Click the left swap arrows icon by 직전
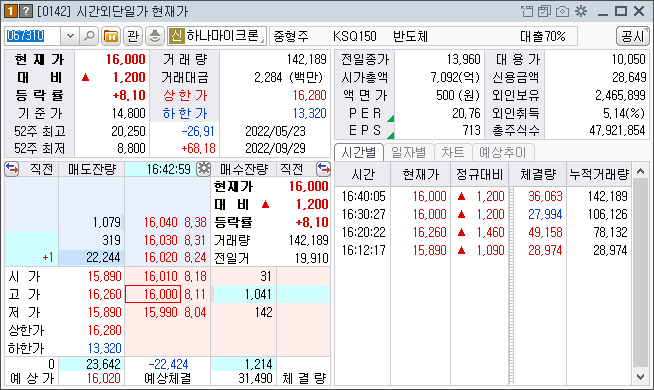The width and height of the screenshot is (654, 390). [x=12, y=169]
